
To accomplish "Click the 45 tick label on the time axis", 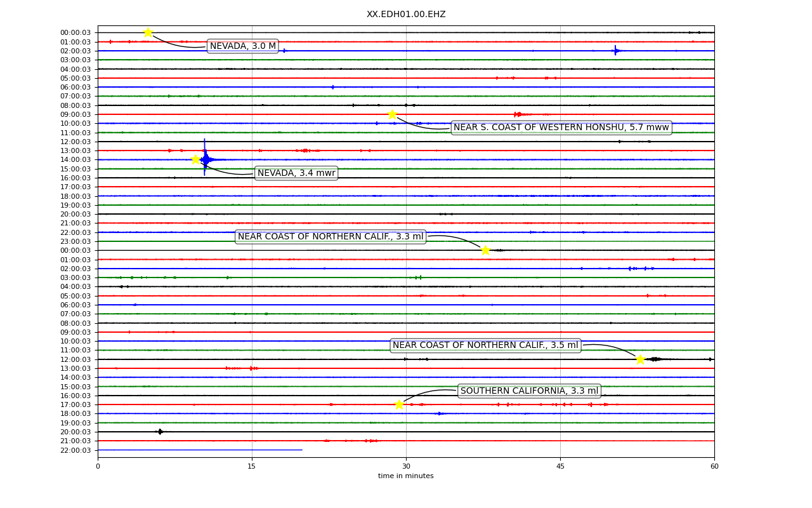I will tap(560, 467).
